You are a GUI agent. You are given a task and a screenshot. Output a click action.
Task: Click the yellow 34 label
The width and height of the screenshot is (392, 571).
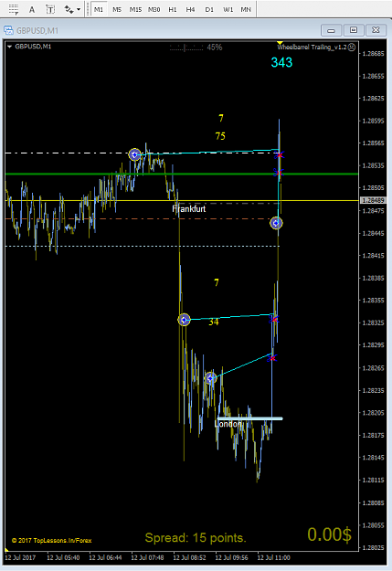click(214, 322)
